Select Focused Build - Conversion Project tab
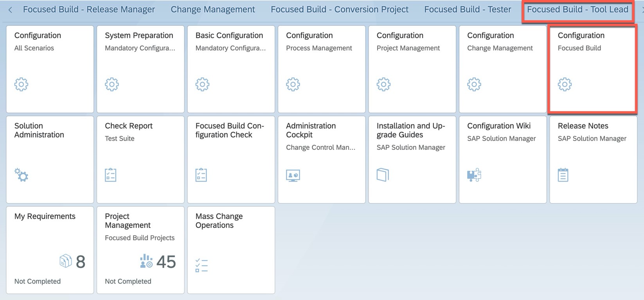The image size is (644, 300). pos(339,9)
